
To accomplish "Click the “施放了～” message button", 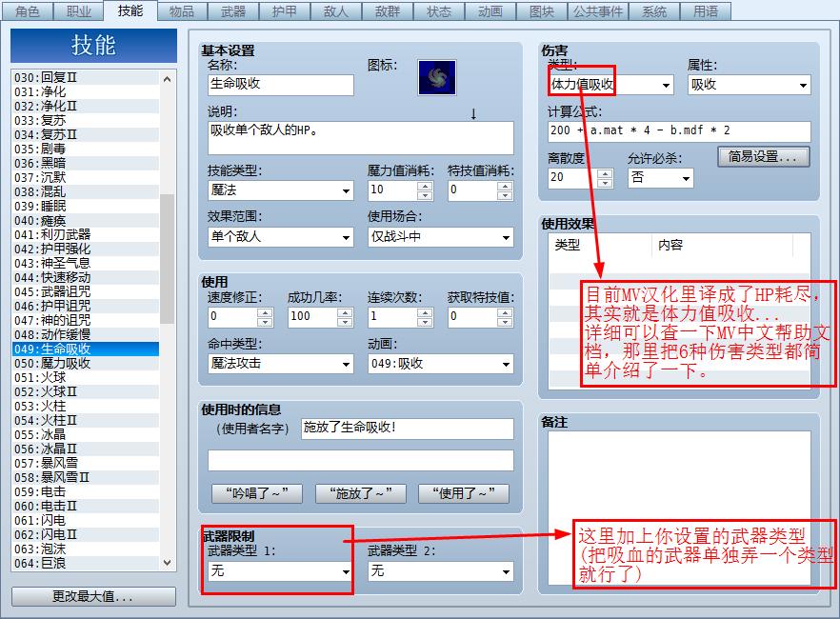I will [361, 493].
